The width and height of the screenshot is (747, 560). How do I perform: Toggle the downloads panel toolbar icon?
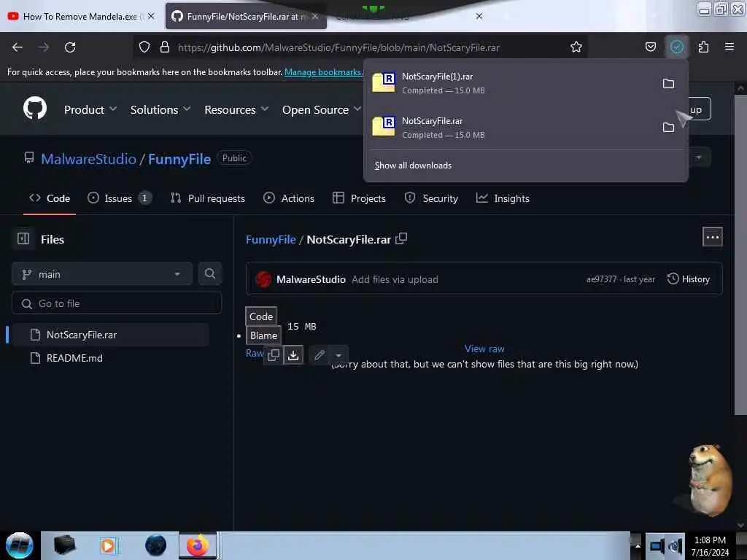click(676, 47)
